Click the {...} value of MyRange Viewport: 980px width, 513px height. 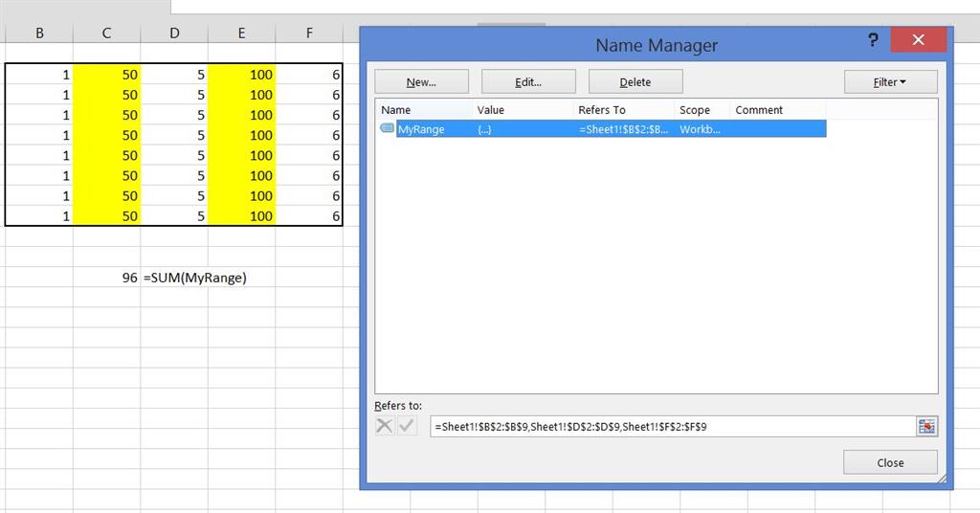pos(484,130)
